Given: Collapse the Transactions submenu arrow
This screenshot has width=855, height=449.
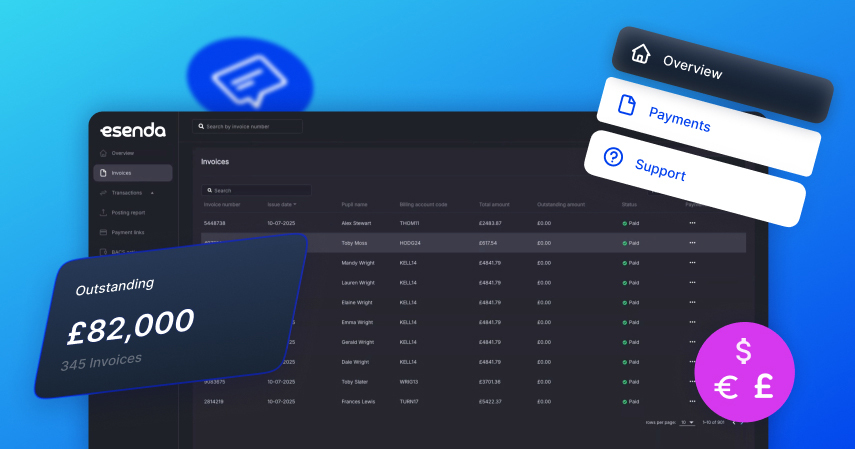Looking at the screenshot, I should click(x=152, y=193).
